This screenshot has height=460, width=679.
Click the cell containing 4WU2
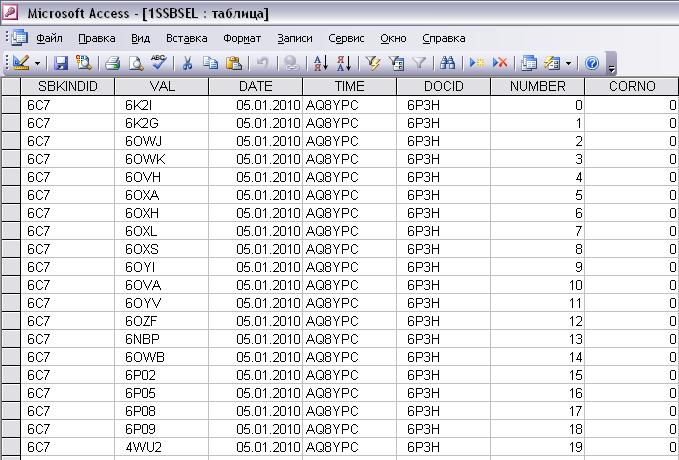tap(162, 447)
